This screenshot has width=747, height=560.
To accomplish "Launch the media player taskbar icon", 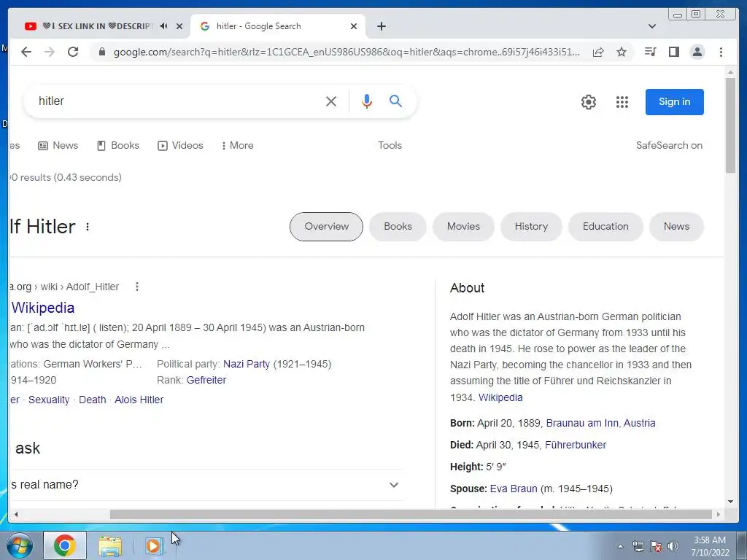I will pos(153,546).
